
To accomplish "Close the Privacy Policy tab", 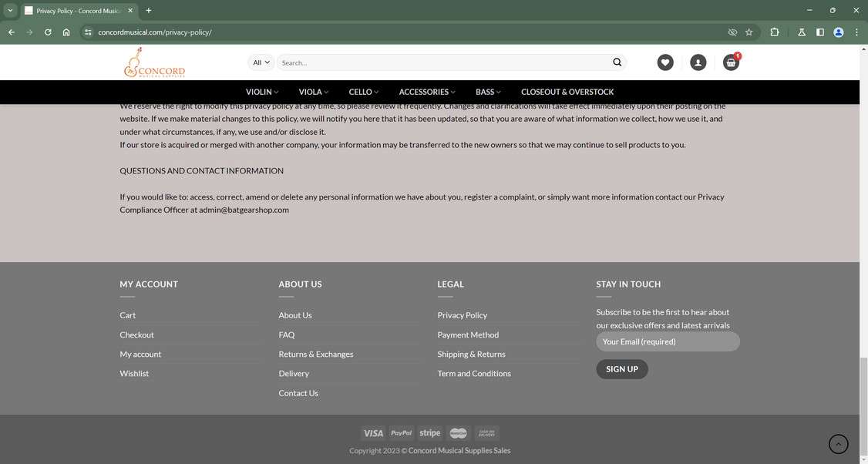I will click(130, 11).
